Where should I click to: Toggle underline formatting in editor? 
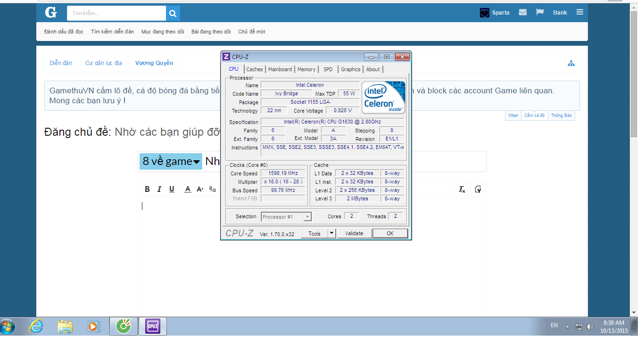172,189
